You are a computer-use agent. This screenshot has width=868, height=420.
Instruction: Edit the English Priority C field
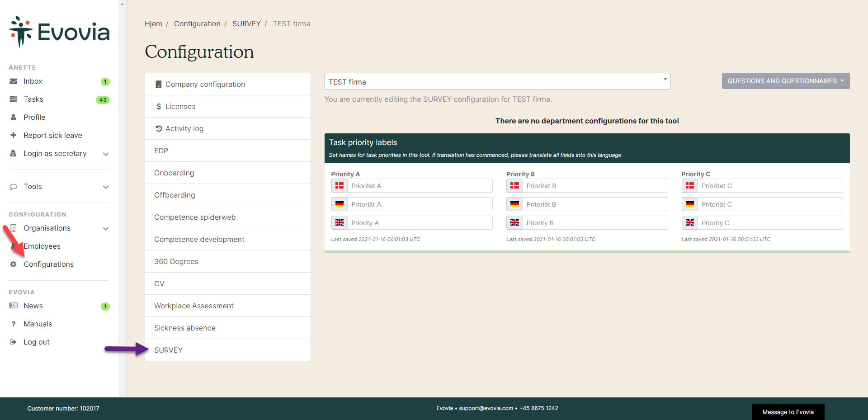[770, 223]
